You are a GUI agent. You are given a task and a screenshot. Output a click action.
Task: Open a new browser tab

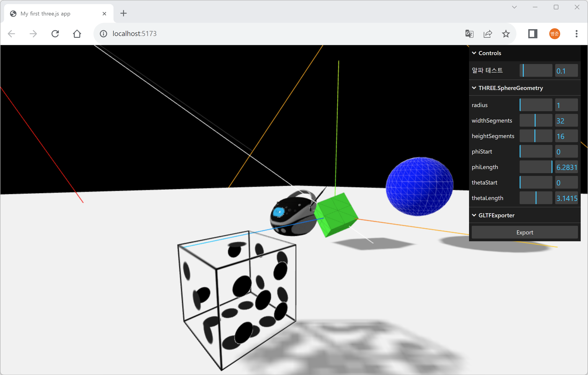[124, 13]
